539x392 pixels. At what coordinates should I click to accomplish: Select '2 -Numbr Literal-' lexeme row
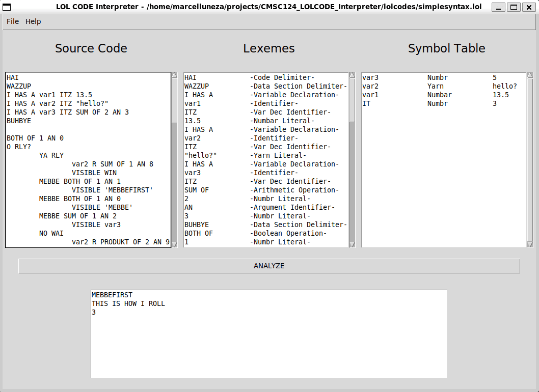tap(266, 199)
